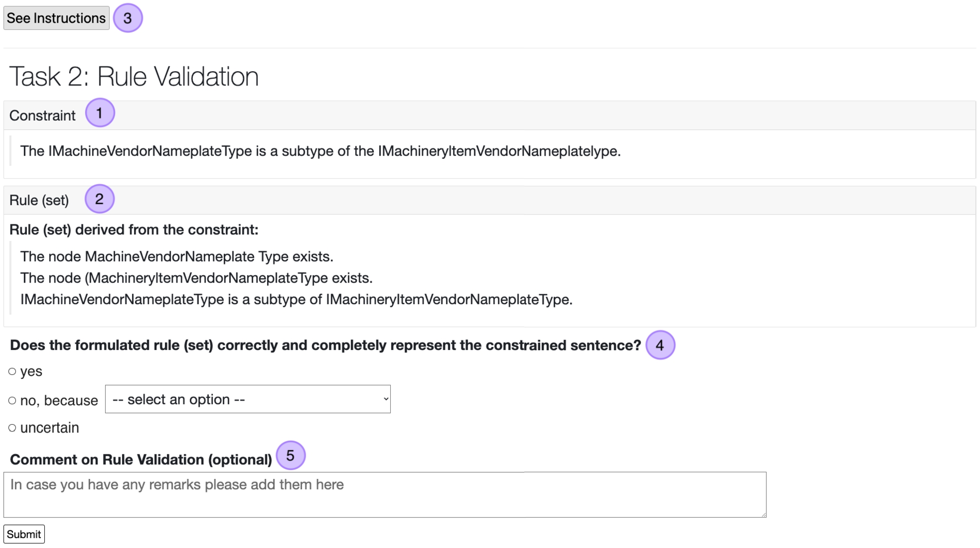Click the rule line "IMachineVendorNameplateType is a subtype of"
980x548 pixels.
tap(296, 300)
